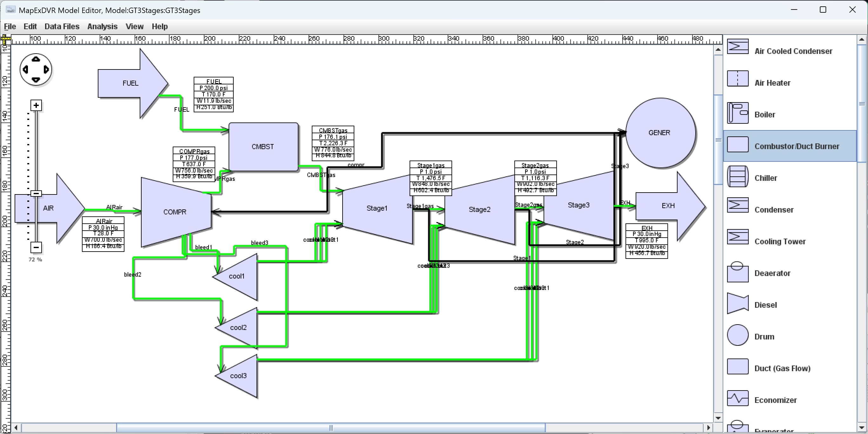Select the Stage3 turbine block
The width and height of the screenshot is (868, 434).
578,205
